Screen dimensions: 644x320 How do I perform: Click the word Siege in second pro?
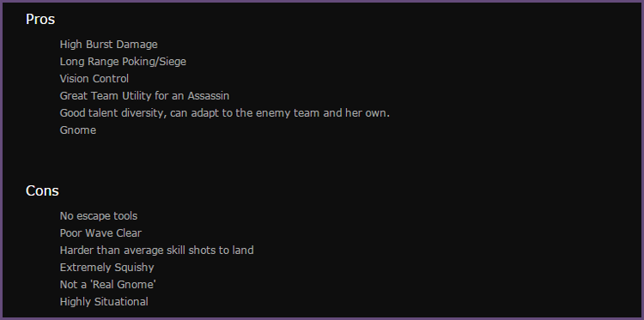[173, 62]
